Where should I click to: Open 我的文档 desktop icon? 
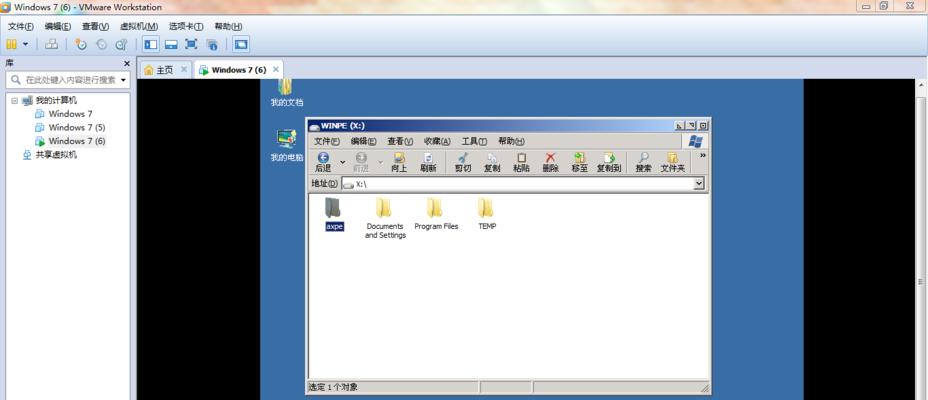click(x=286, y=93)
